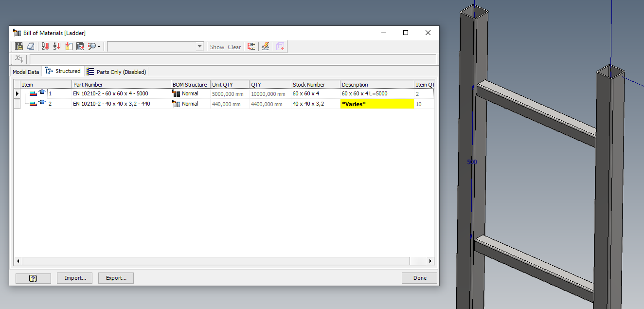644x309 pixels.
Task: Select the A-Z sort ascending icon
Action: point(44,46)
